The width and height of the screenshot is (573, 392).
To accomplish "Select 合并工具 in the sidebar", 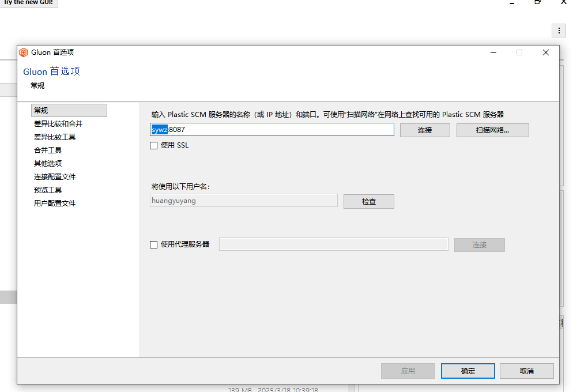I will [x=48, y=150].
